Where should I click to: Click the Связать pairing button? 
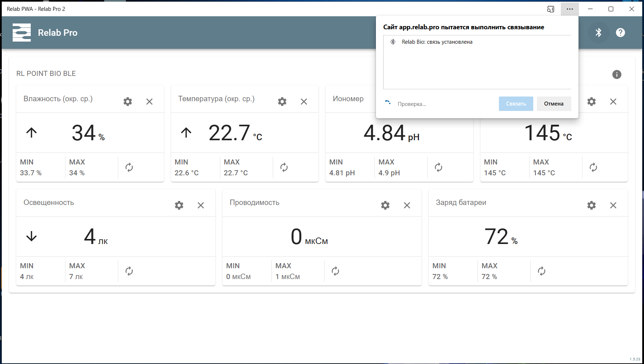(516, 104)
